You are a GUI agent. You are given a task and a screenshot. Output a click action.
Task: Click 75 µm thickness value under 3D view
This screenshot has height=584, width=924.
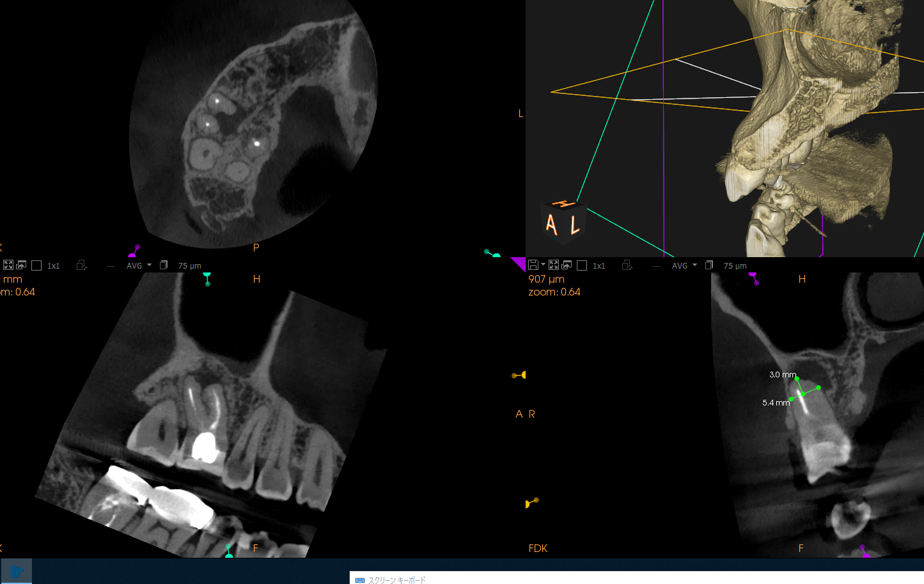(x=735, y=266)
